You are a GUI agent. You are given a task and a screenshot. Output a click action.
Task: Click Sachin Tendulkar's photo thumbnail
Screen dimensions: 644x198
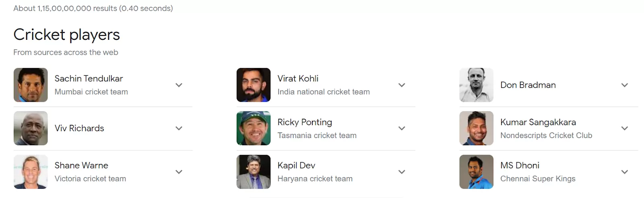click(x=31, y=85)
